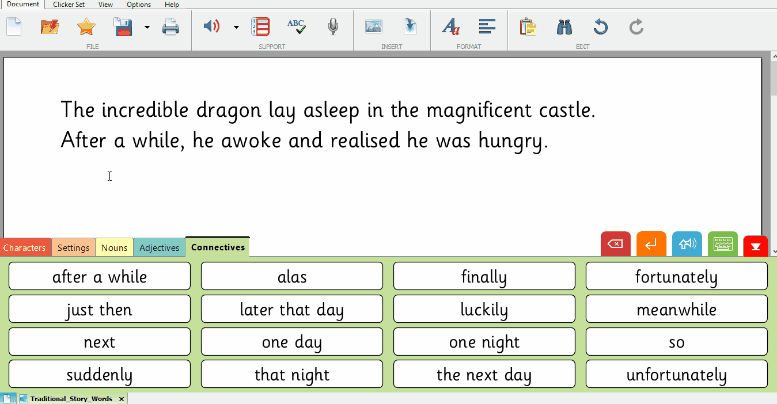Expand the save options dropdown arrow
Screen dimensions: 777x404
[147, 27]
